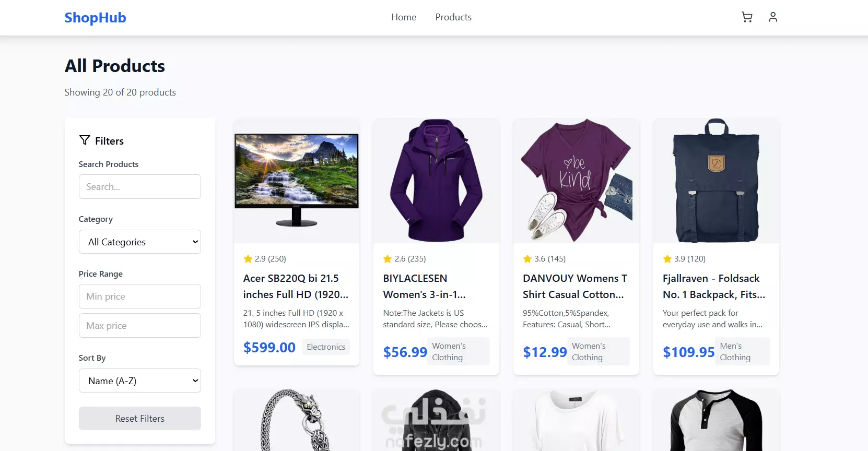Image resolution: width=868 pixels, height=451 pixels.
Task: Click the Max price field
Action: (140, 325)
